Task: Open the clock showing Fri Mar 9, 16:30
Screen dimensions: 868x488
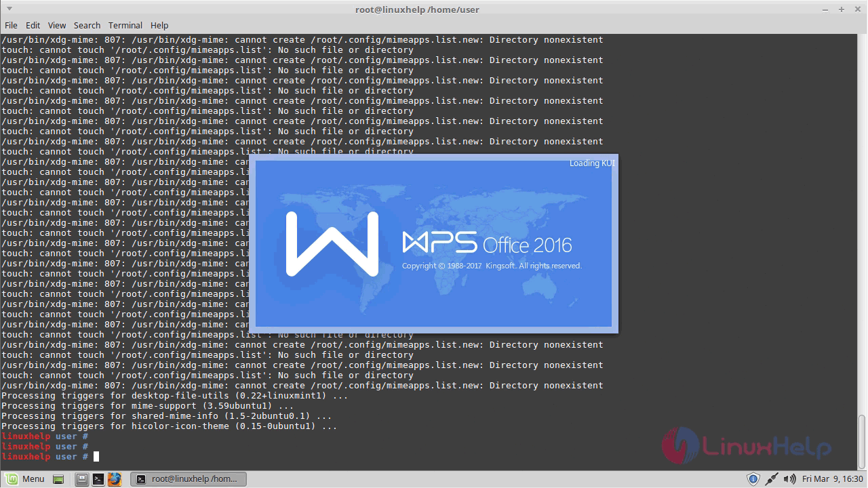Action: click(x=833, y=479)
